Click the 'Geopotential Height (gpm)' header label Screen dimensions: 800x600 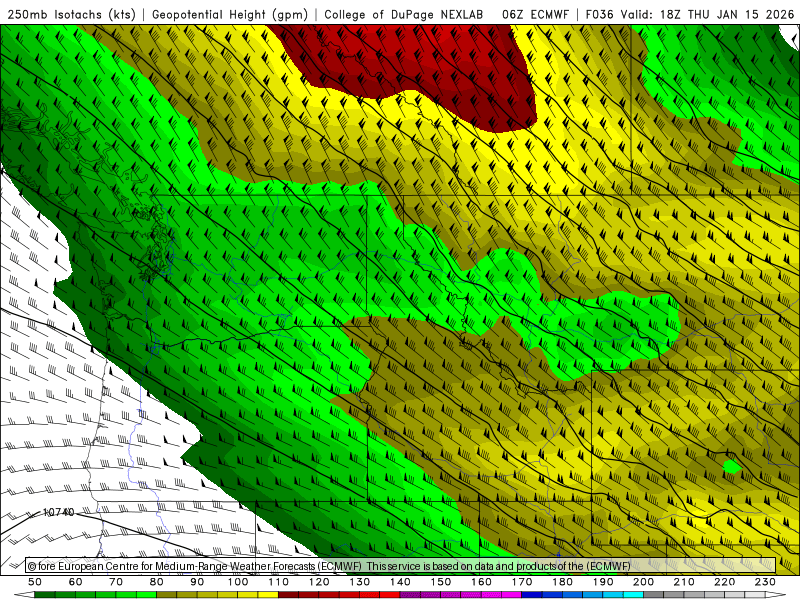[x=230, y=14]
